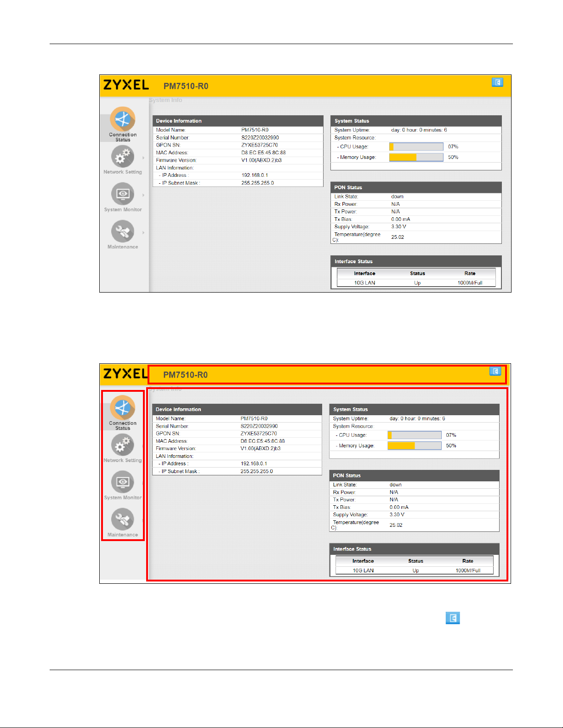Click System Status panel header in first screenshot
Screen dimensions: 563x728
(x=416, y=121)
